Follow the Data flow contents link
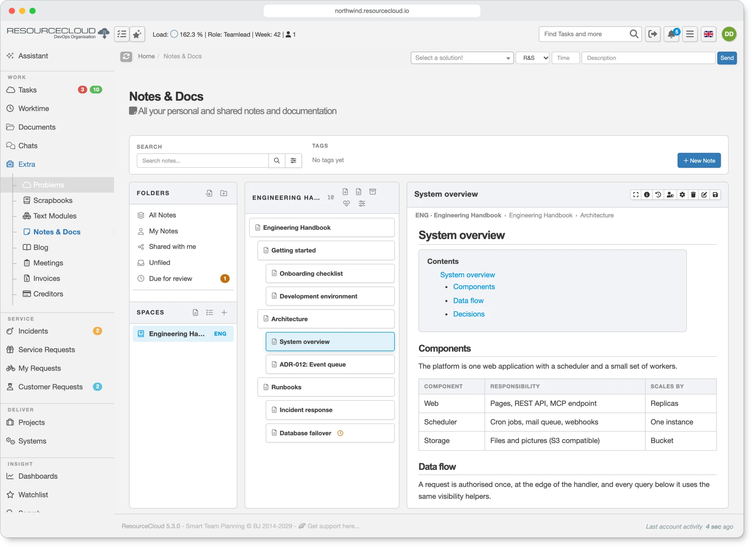The height and width of the screenshot is (553, 756). 468,300
